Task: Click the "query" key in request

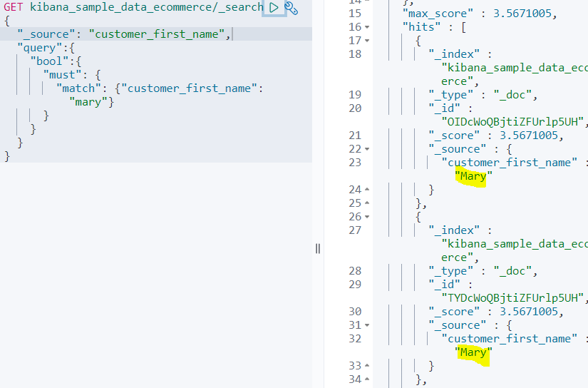Action: coord(39,48)
